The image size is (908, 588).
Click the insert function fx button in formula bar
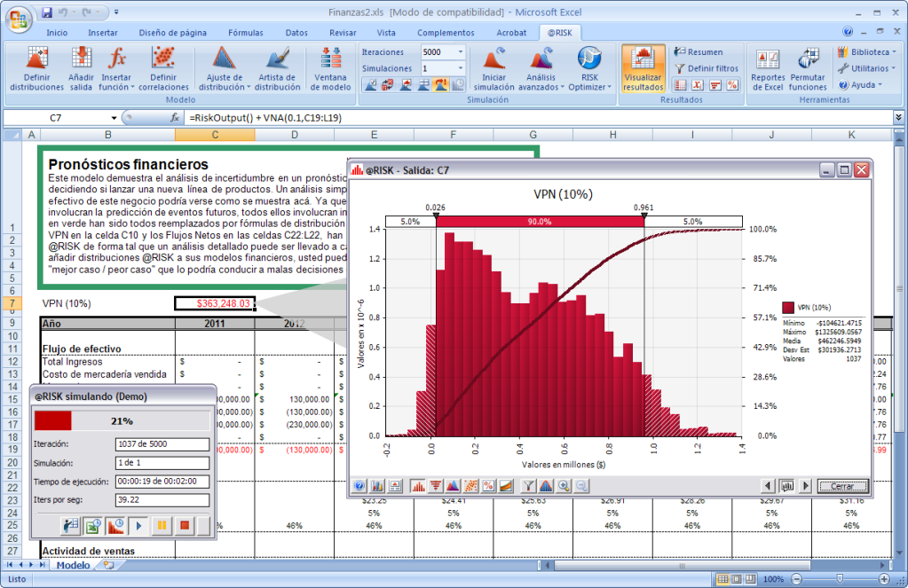pyautogui.click(x=174, y=117)
